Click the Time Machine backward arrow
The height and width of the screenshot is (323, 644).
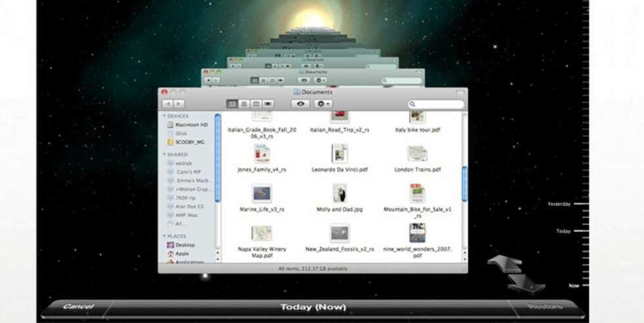pos(505,263)
